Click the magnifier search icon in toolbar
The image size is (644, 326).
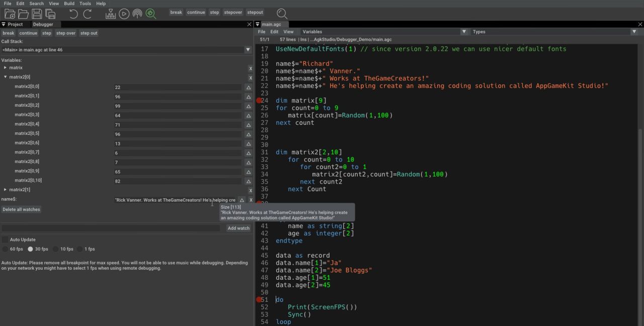point(282,14)
